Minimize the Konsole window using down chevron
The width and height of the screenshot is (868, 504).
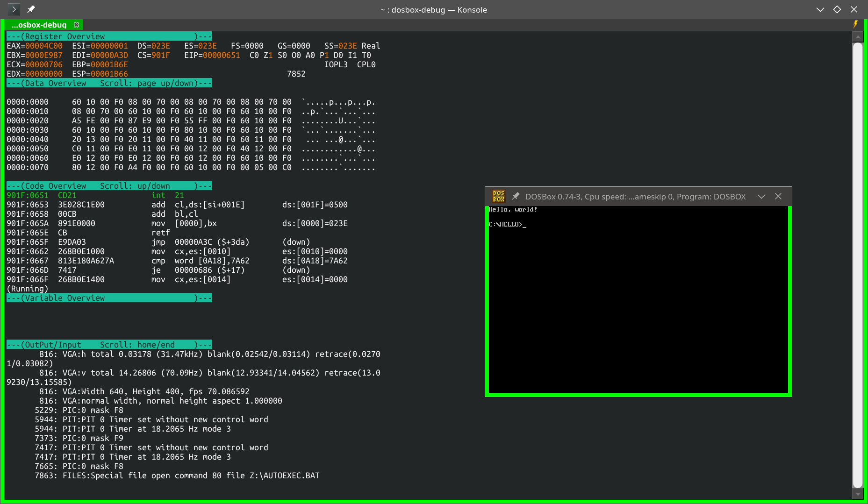pos(820,9)
